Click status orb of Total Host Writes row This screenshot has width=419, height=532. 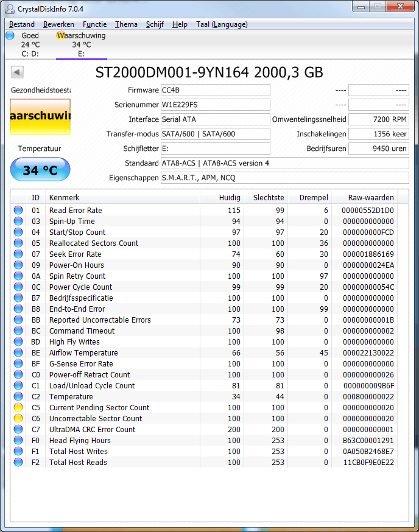(18, 451)
